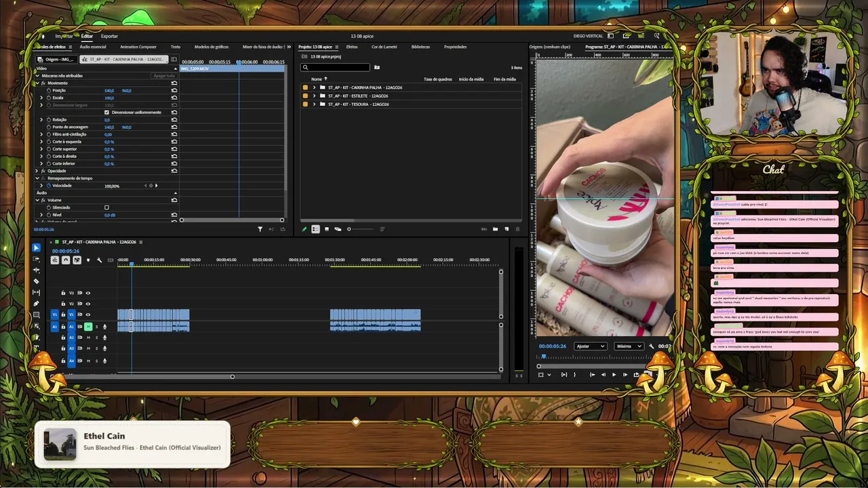Mute audio track A2

(x=88, y=338)
